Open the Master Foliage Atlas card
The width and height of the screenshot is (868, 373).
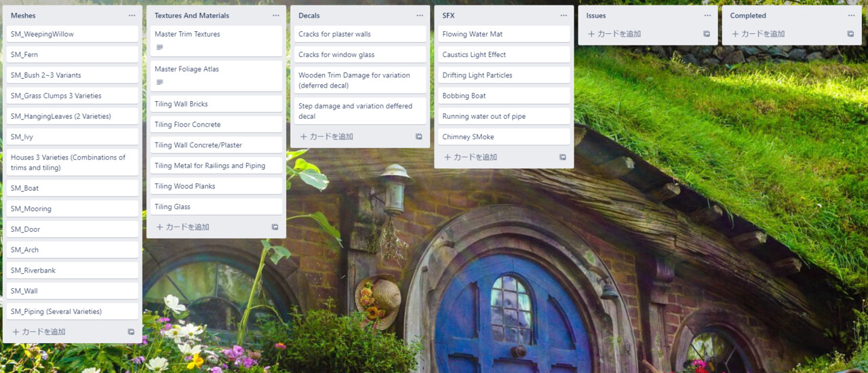216,76
